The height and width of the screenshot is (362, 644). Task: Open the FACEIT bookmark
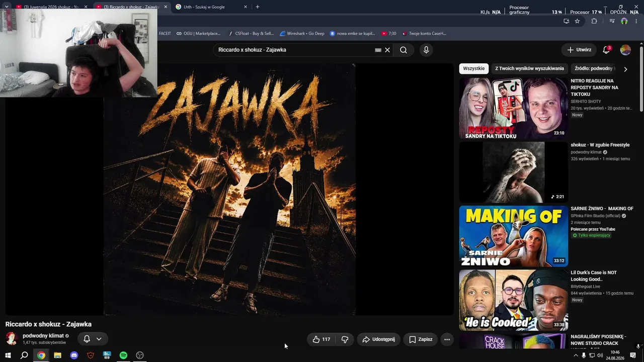[x=165, y=34]
